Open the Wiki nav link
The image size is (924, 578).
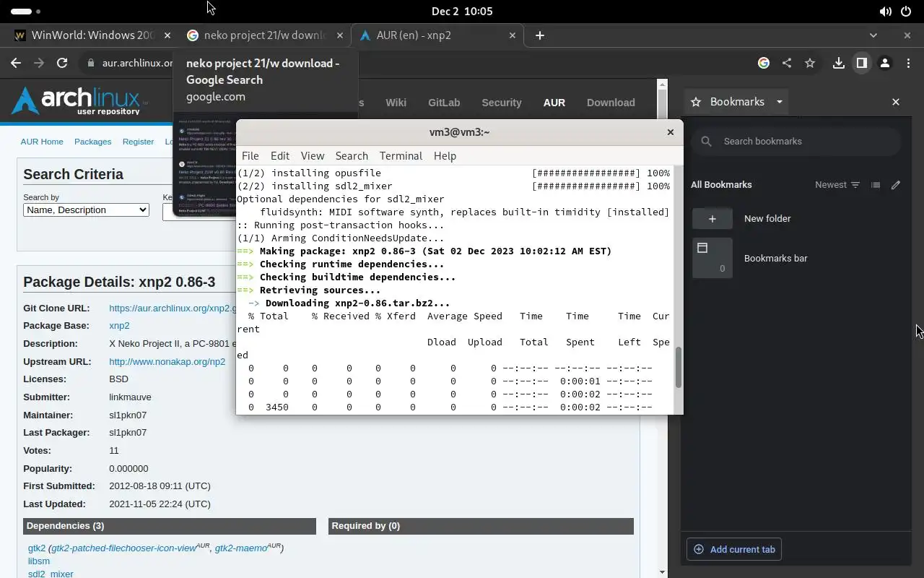[396, 103]
